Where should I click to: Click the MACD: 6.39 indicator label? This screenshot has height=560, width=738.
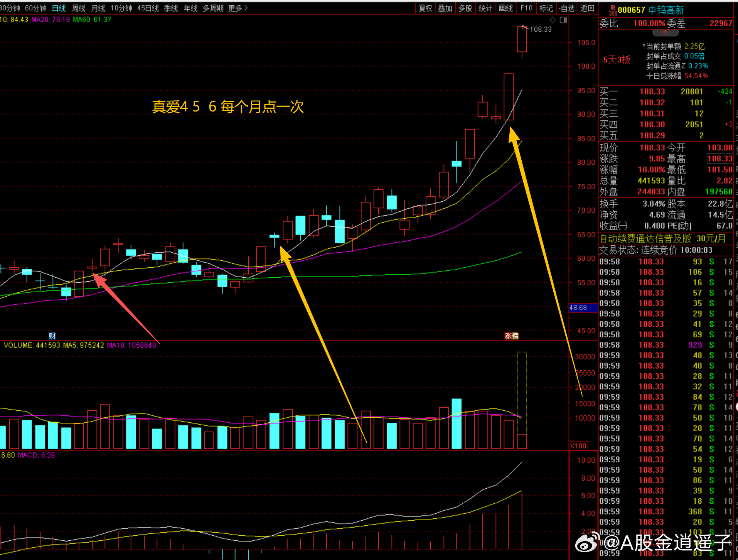(37, 455)
